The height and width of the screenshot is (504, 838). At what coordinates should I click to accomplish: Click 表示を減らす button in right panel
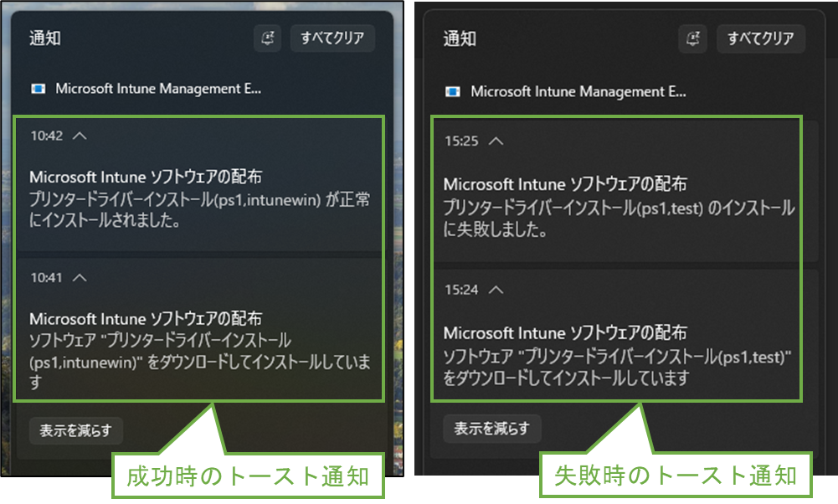pos(492,429)
